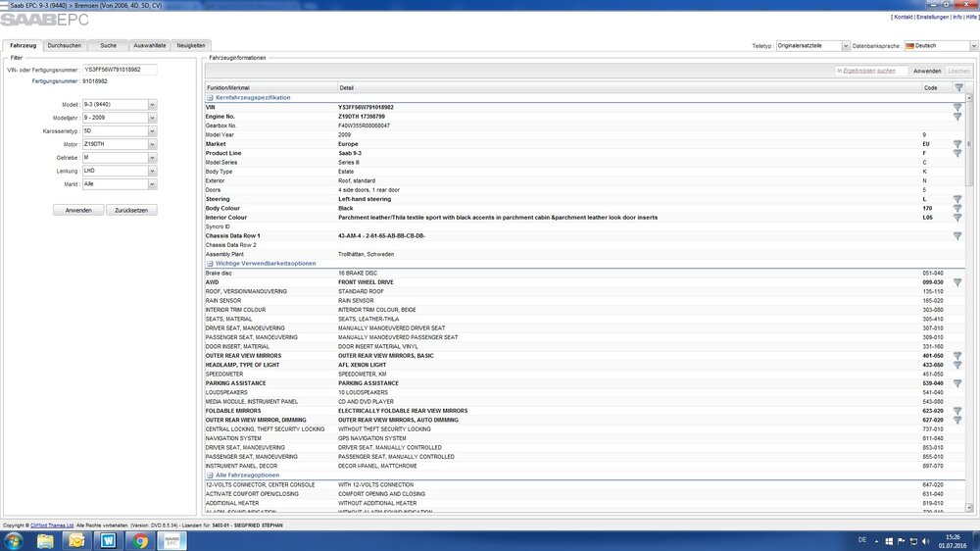Switch to the Fahrzeug tab
Screen dimensions: 980x551
24,46
